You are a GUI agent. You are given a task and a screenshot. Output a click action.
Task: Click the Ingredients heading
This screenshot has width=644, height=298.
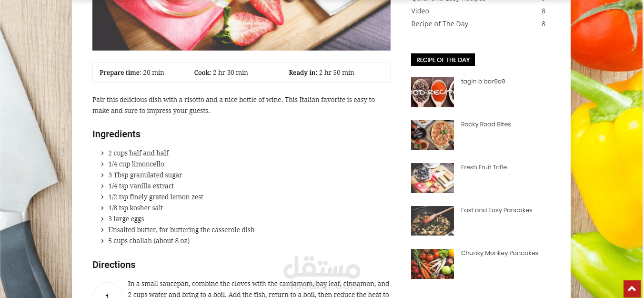[116, 134]
